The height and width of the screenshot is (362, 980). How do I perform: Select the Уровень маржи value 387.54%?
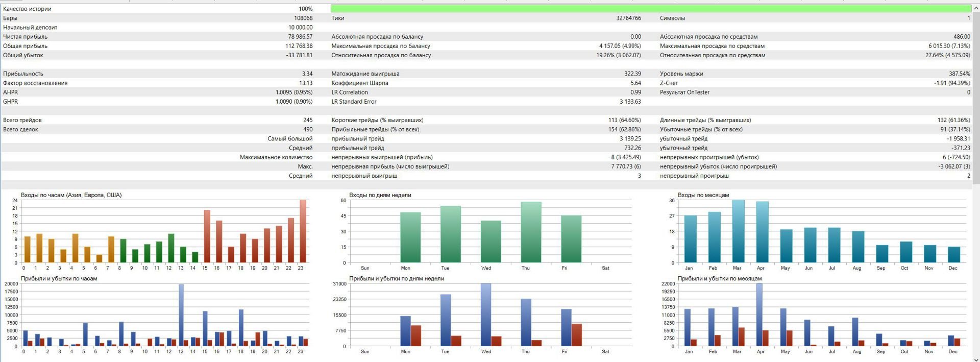tap(960, 74)
